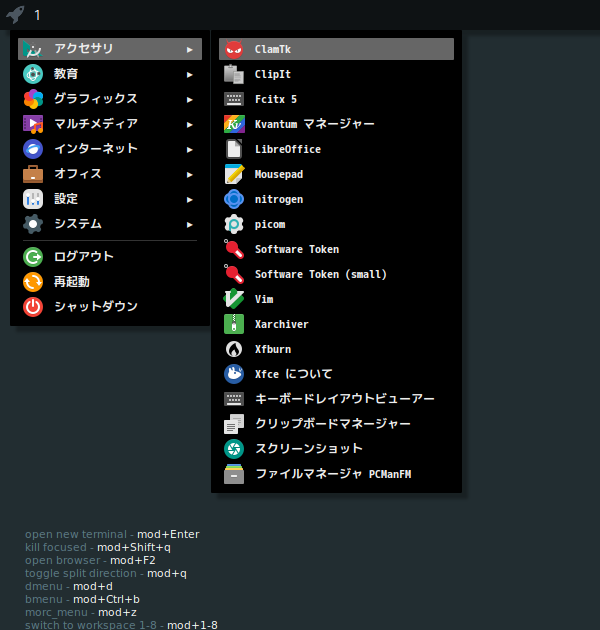
Task: Click the PCManFM file drawer icon
Action: [x=233, y=474]
